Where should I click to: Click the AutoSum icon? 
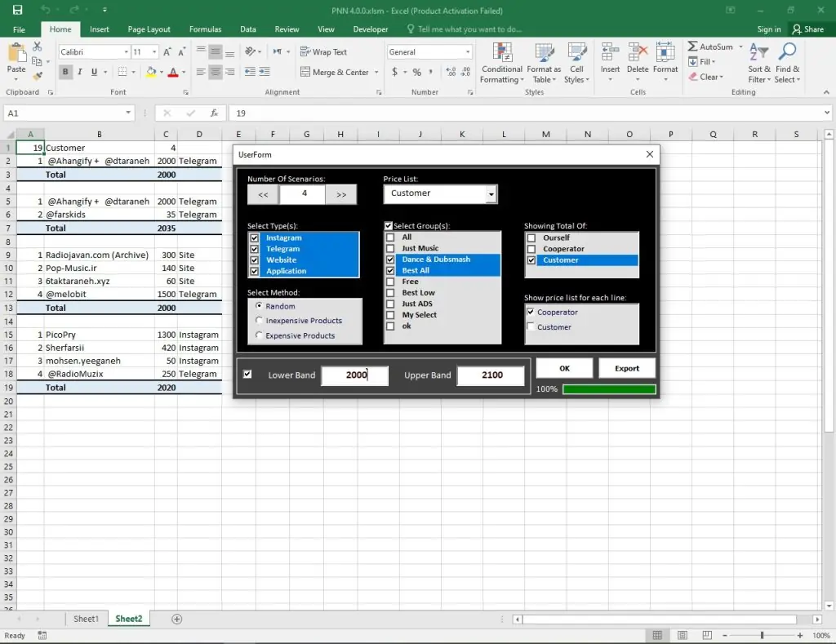pyautogui.click(x=693, y=47)
